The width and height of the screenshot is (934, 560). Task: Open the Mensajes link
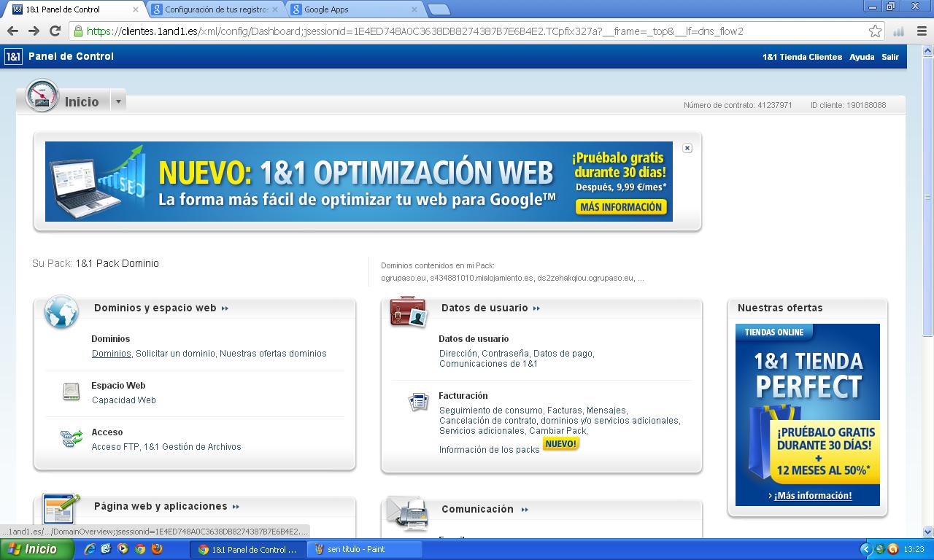(x=606, y=411)
